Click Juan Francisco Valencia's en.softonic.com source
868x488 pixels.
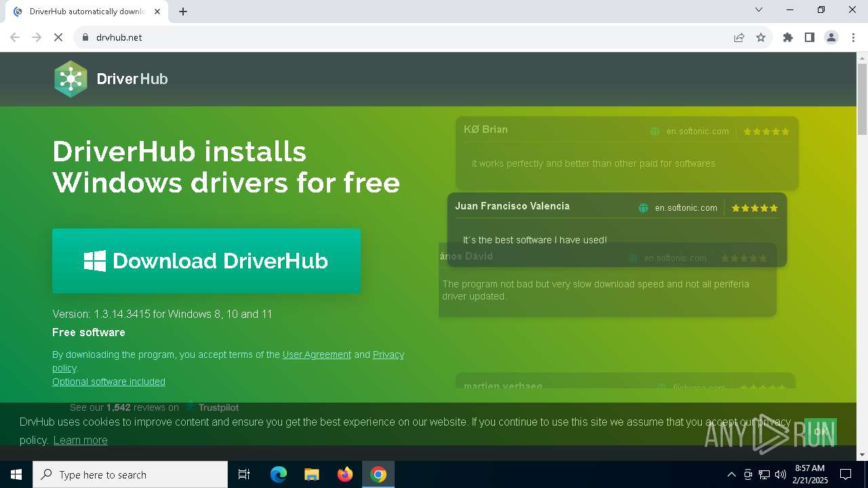[686, 208]
